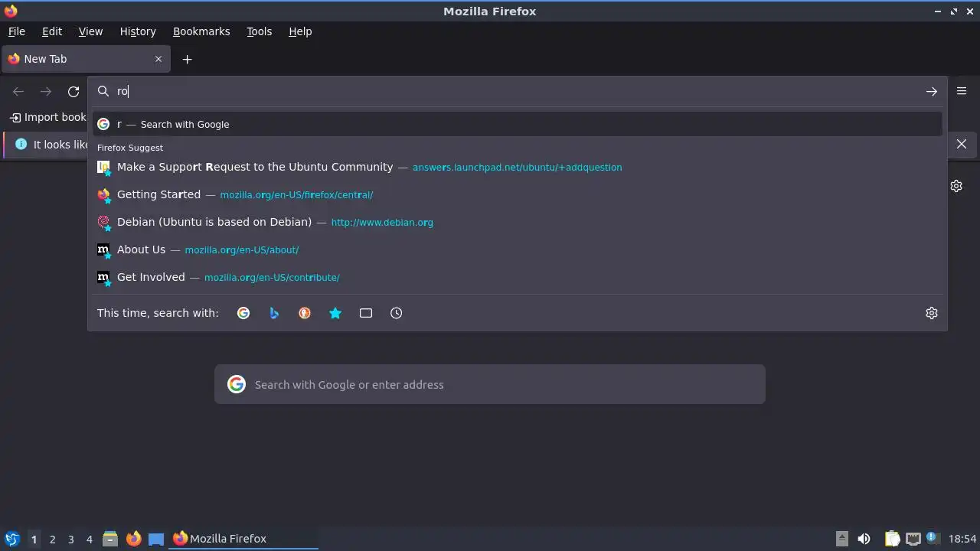Click Import bookmarks button
The image size is (980, 551).
[48, 117]
